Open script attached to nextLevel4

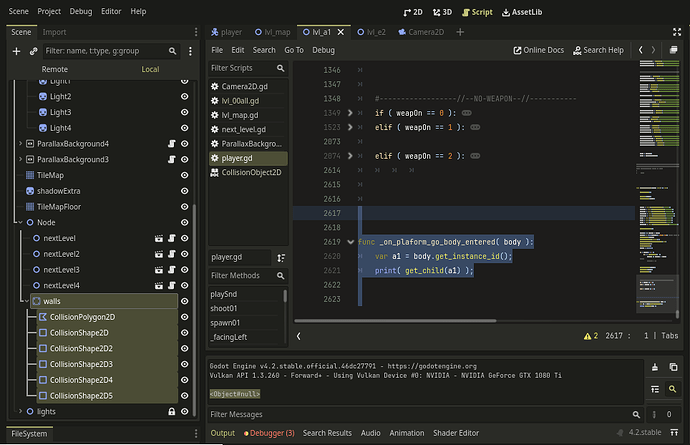click(x=172, y=285)
